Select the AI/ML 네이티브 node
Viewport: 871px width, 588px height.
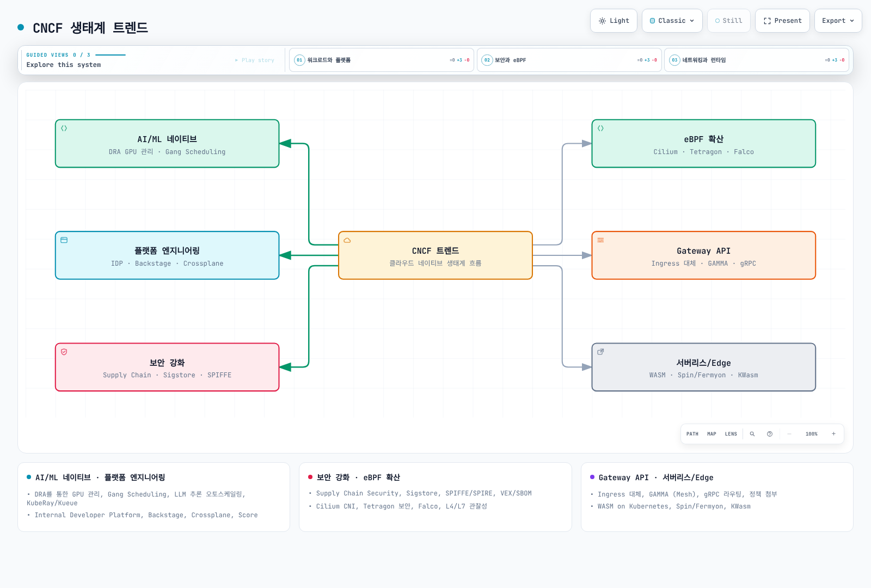pos(167,144)
